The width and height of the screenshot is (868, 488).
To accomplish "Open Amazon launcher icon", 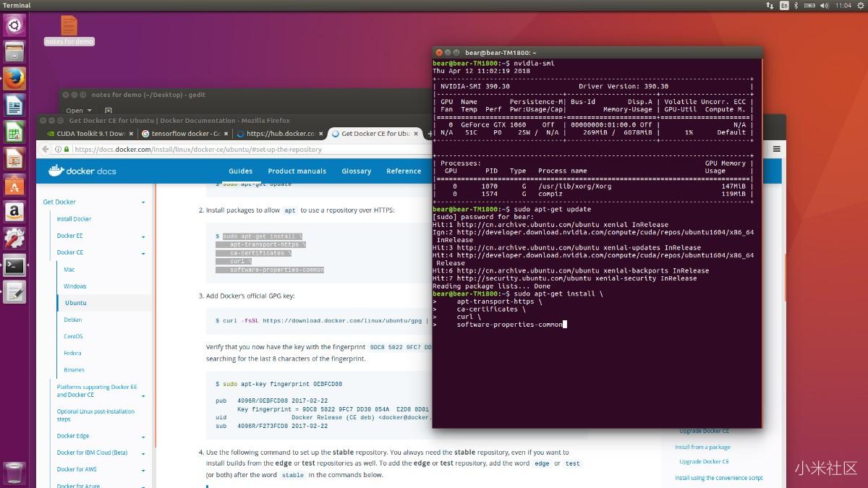I will (x=14, y=211).
